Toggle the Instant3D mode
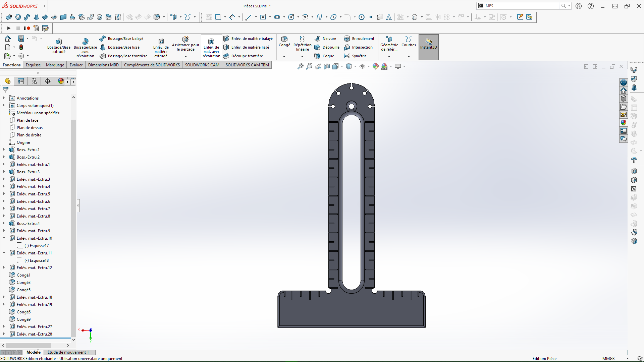644x362 pixels. coord(428,47)
